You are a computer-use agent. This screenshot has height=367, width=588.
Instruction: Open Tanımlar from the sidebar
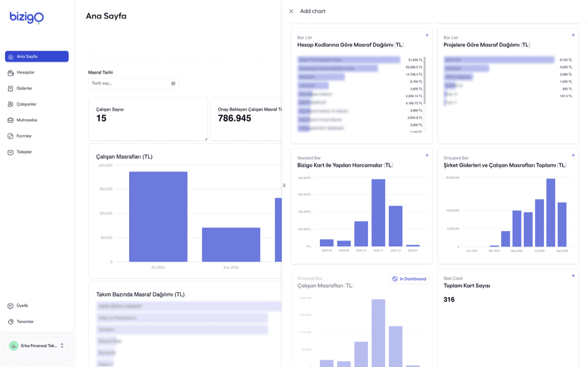(23, 322)
